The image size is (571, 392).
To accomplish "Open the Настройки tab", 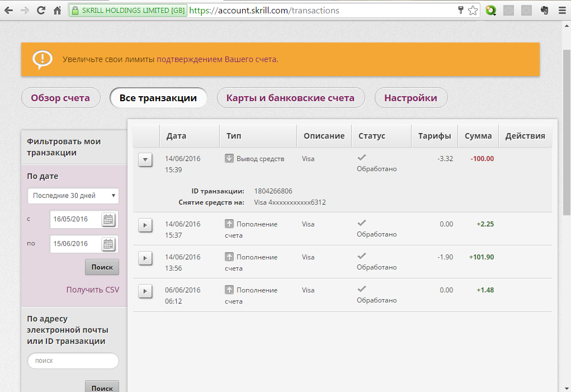I will pos(410,97).
